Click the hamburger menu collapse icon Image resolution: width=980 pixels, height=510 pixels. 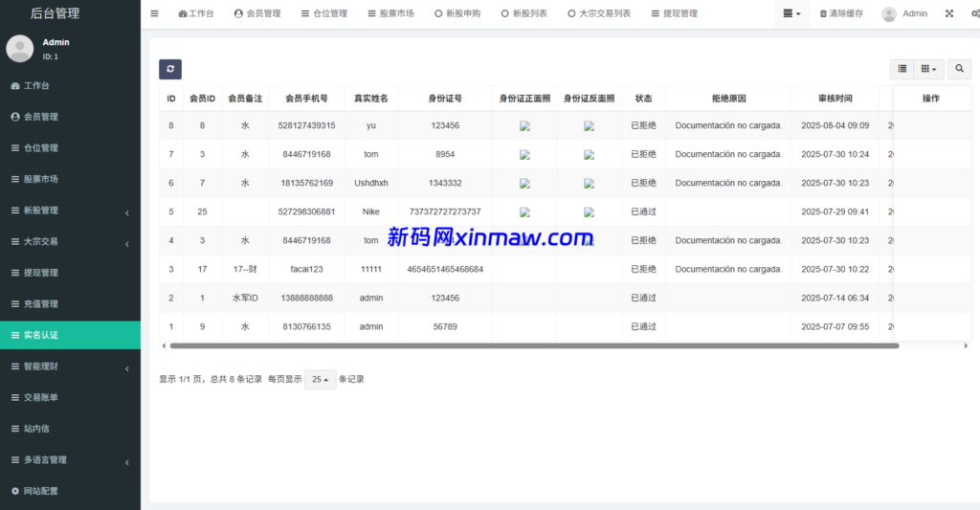click(x=154, y=13)
